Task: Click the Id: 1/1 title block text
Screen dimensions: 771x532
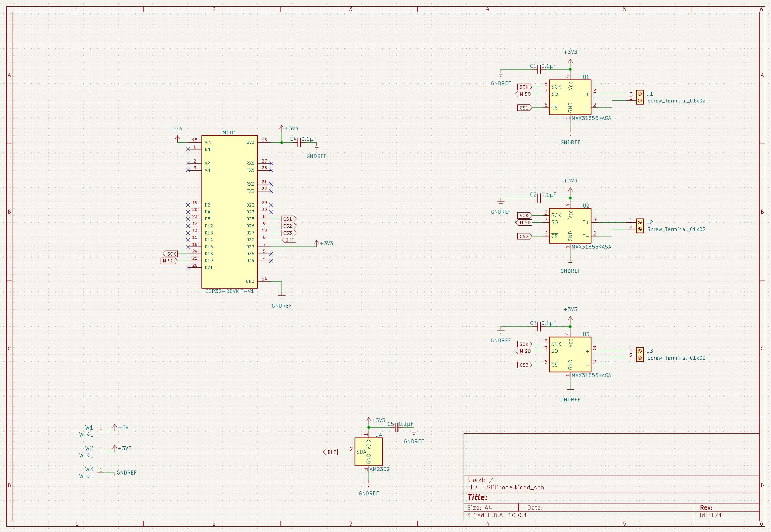Action: pyautogui.click(x=711, y=515)
